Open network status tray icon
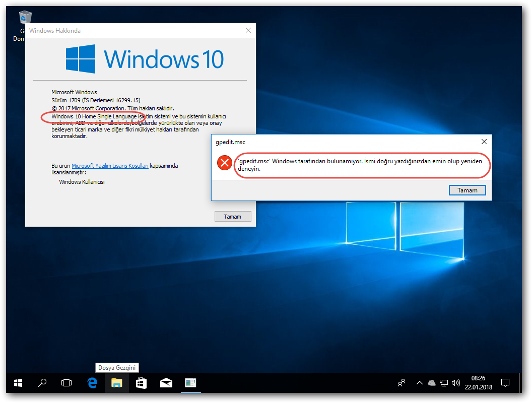 coord(443,383)
